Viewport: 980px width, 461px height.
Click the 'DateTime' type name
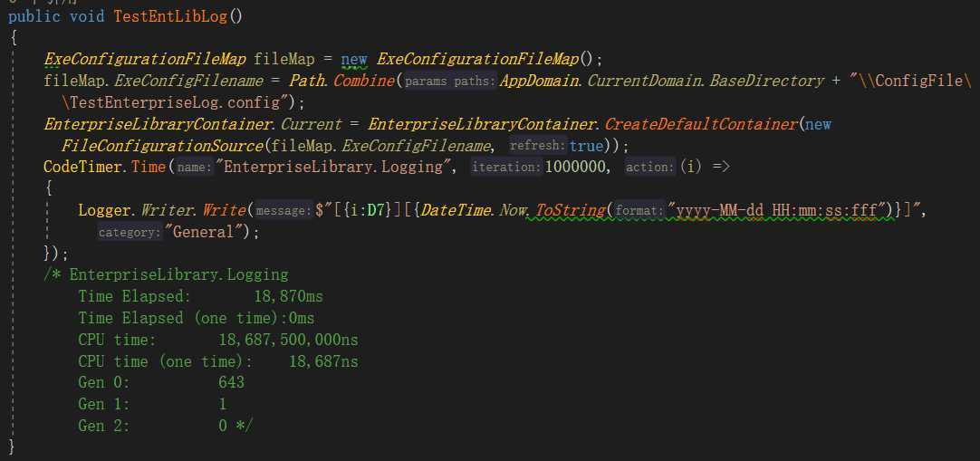click(456, 210)
